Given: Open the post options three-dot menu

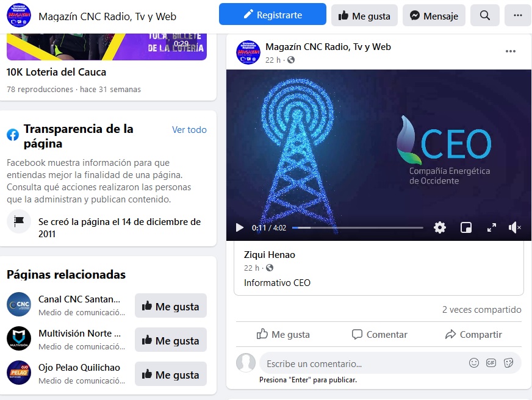Looking at the screenshot, I should pos(510,51).
